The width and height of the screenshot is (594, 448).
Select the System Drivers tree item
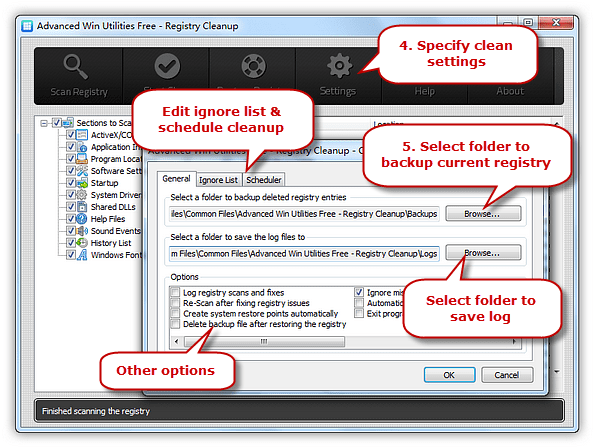pos(116,195)
